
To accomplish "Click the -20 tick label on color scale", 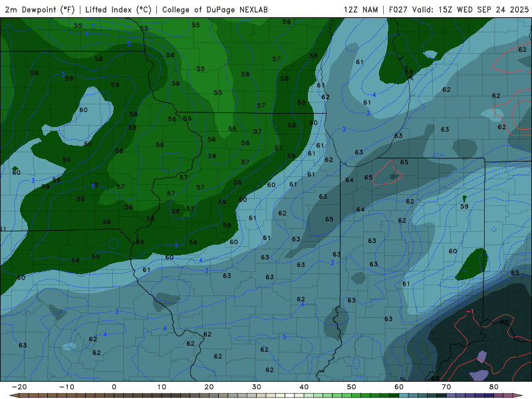I will [x=19, y=387].
